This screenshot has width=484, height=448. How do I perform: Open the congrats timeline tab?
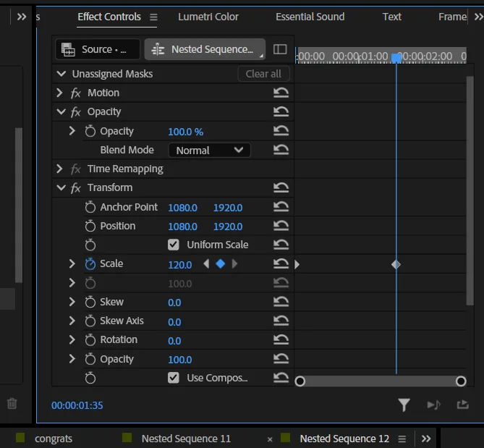[54, 439]
